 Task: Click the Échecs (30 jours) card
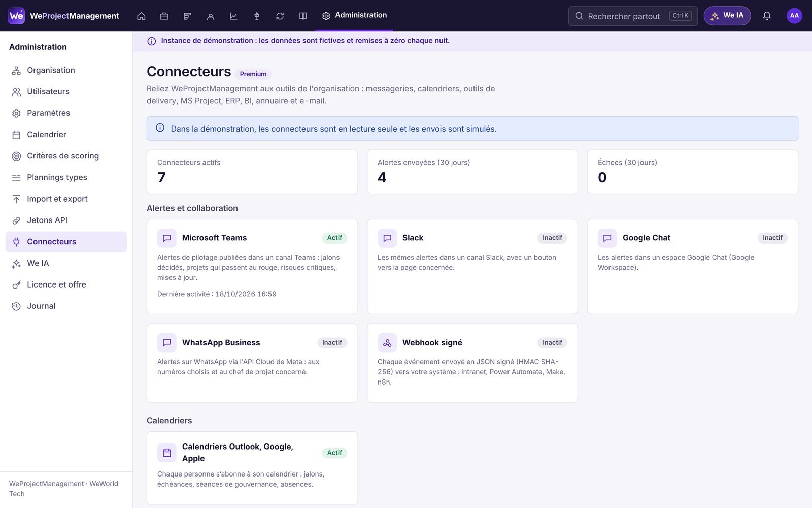pos(693,172)
